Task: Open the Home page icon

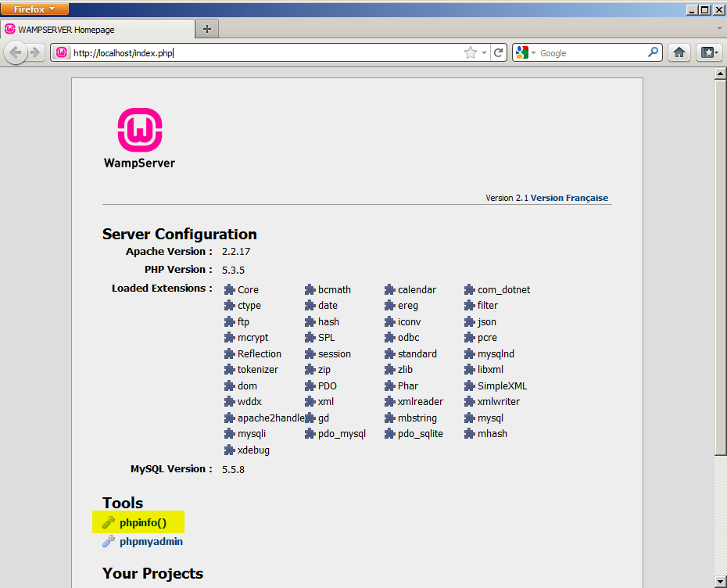Action: 679,52
